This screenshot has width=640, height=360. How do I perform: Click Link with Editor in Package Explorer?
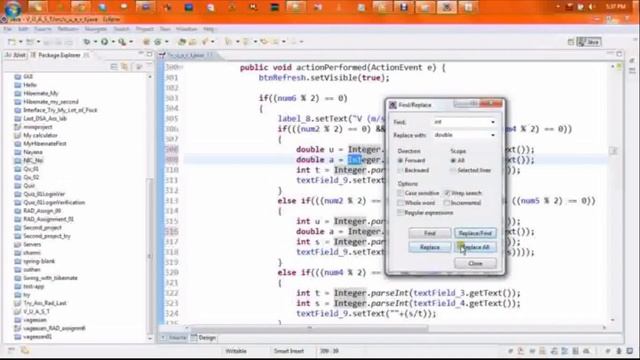click(124, 67)
